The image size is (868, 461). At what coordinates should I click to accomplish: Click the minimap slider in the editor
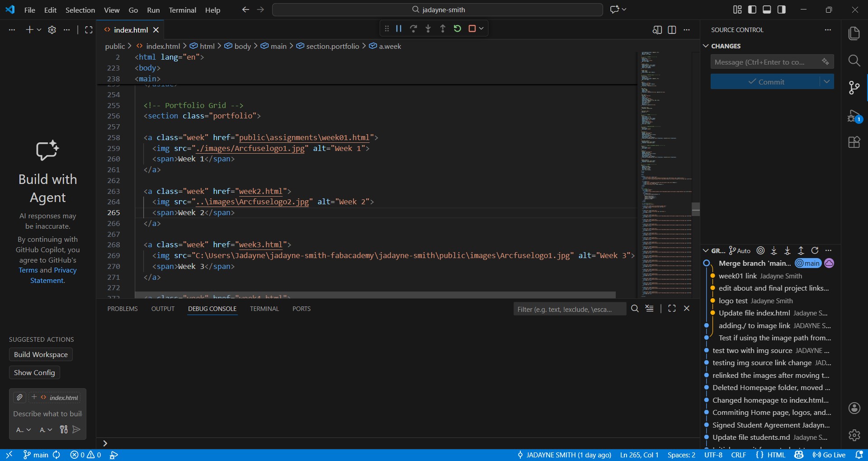(x=696, y=209)
